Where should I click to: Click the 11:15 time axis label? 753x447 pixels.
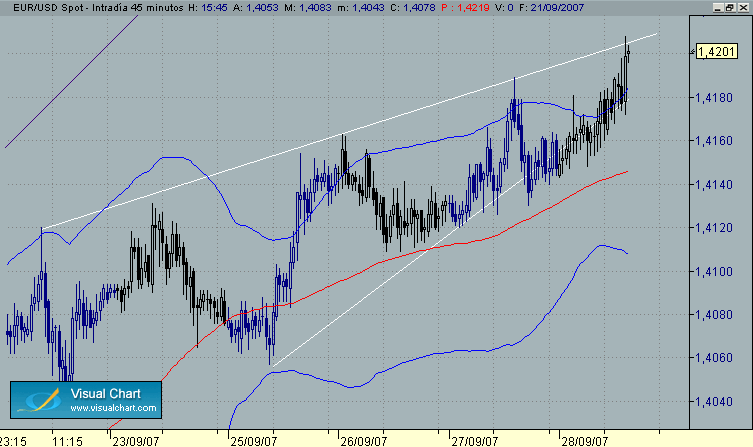tap(67, 441)
